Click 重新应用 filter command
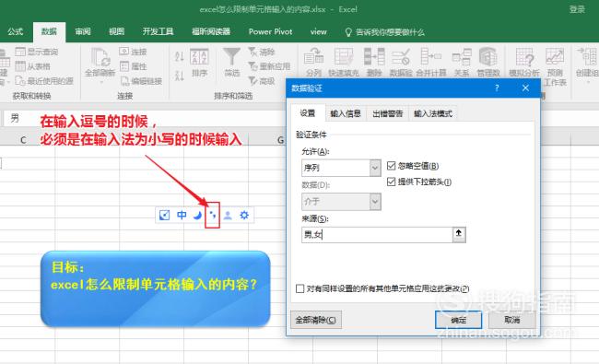Screen dimensions: 599x364 pos(269,66)
